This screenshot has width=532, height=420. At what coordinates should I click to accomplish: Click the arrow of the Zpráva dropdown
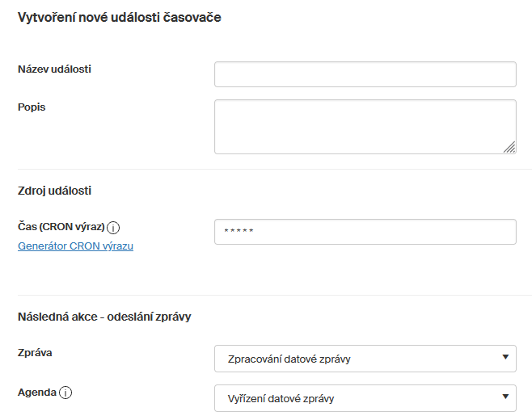point(505,357)
